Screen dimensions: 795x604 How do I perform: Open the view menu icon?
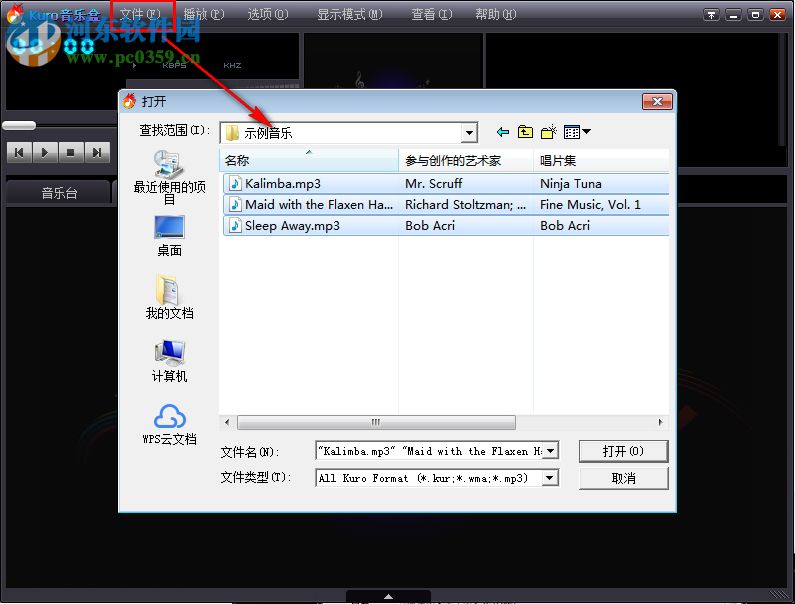(x=577, y=132)
